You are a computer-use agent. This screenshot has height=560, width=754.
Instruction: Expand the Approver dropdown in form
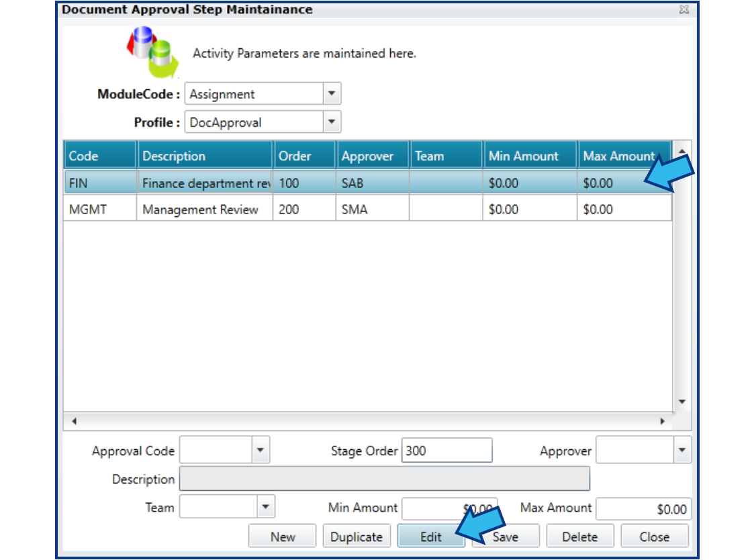682,451
